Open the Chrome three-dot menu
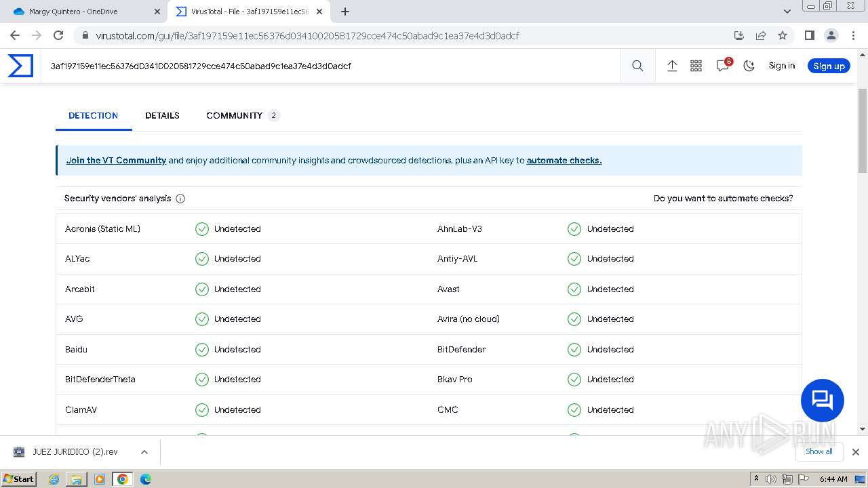 (x=852, y=35)
